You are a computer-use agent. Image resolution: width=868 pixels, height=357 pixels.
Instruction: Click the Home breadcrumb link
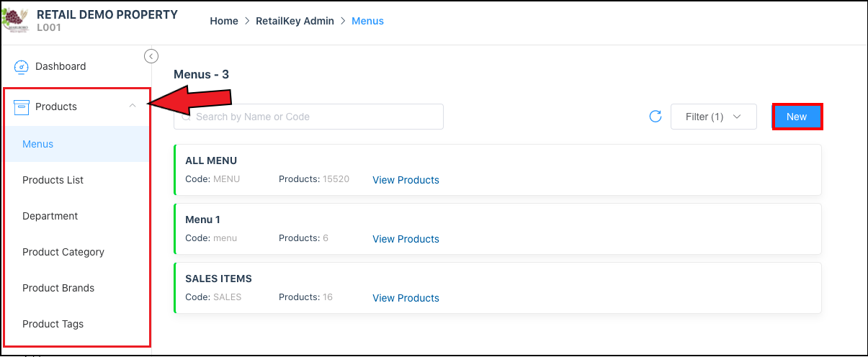coord(223,21)
